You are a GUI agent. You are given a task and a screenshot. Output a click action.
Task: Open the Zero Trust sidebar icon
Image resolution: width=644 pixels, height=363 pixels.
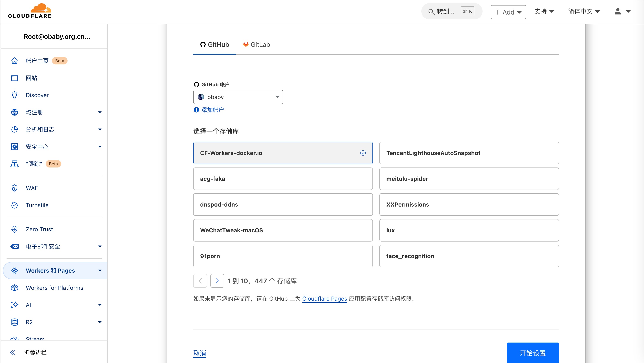click(15, 229)
